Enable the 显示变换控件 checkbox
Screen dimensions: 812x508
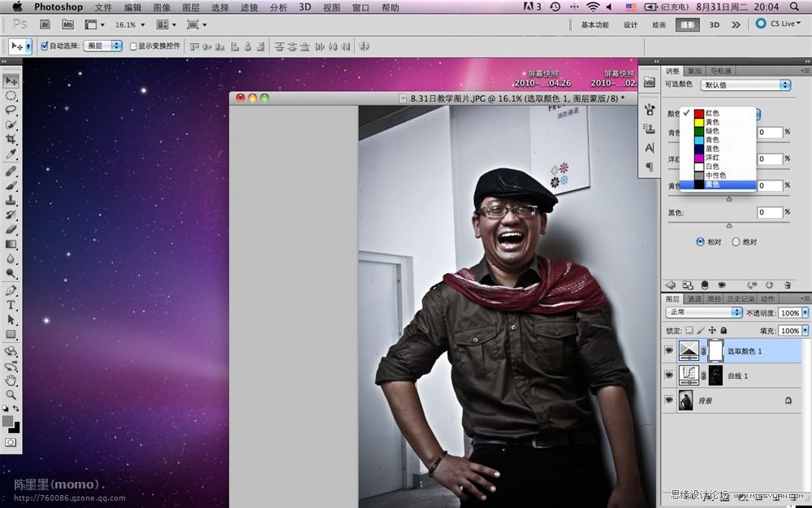coord(133,46)
